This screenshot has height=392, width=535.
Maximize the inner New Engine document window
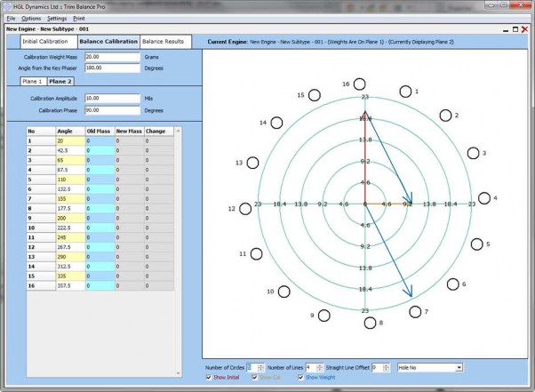514,29
